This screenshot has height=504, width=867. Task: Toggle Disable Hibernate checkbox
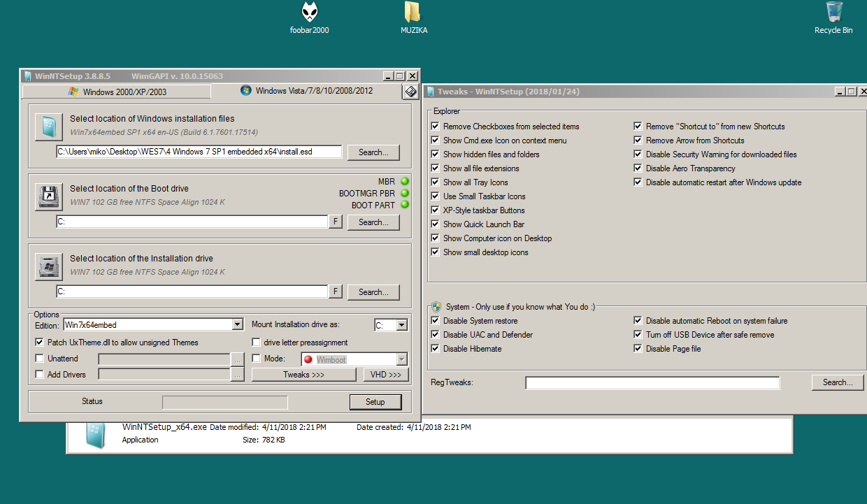[x=436, y=349]
